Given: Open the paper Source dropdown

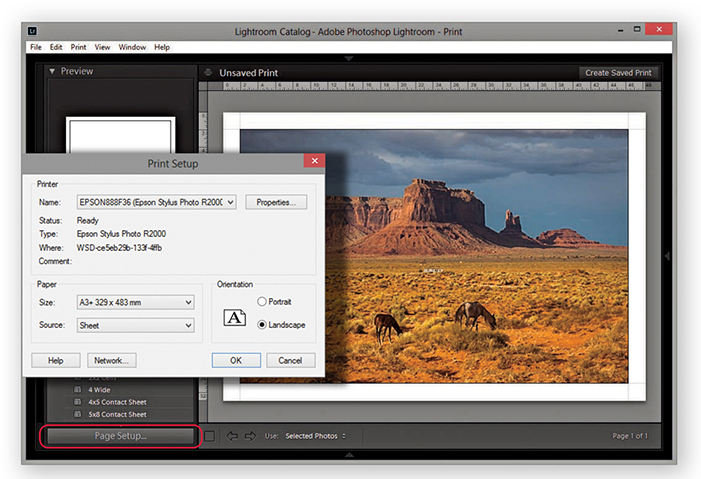Looking at the screenshot, I should tap(135, 325).
